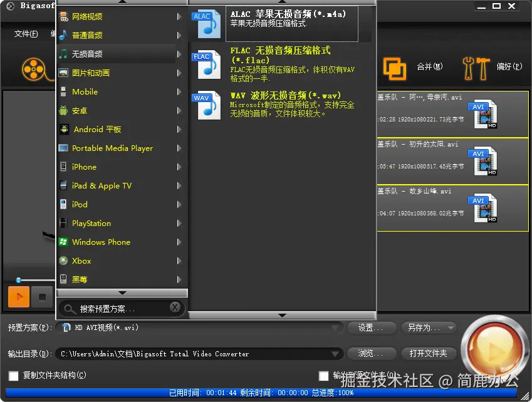Viewport: 532px width, 402px height.
Task: Click the iPad & Apple TV icon
Action: [x=63, y=185]
